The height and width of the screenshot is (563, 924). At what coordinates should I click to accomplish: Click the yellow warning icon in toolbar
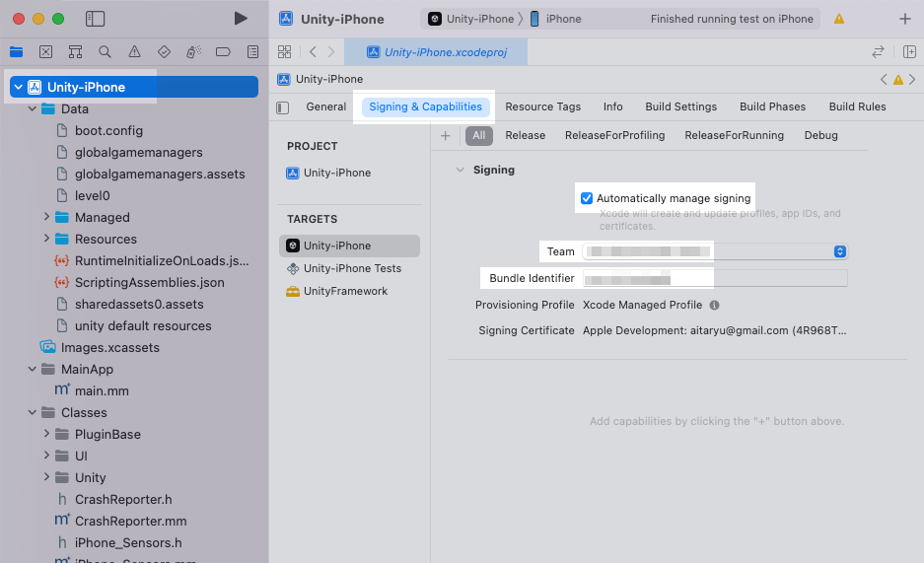tap(839, 19)
